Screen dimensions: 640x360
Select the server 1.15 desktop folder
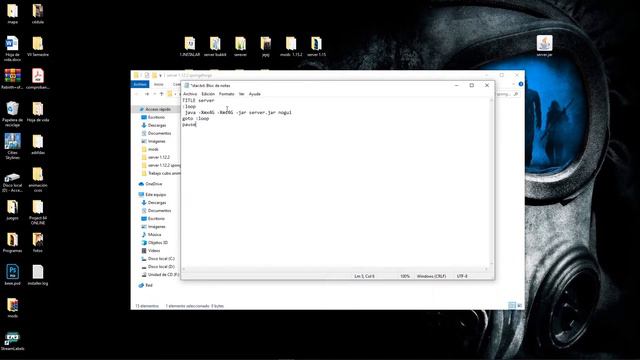(316, 46)
